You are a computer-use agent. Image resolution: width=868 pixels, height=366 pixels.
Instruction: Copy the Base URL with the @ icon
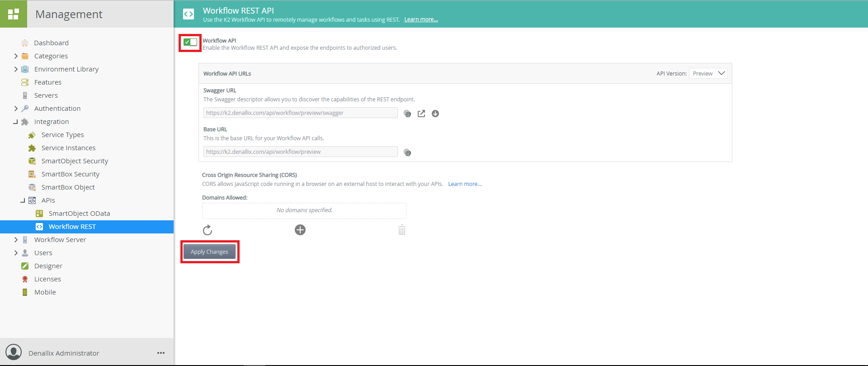click(407, 152)
